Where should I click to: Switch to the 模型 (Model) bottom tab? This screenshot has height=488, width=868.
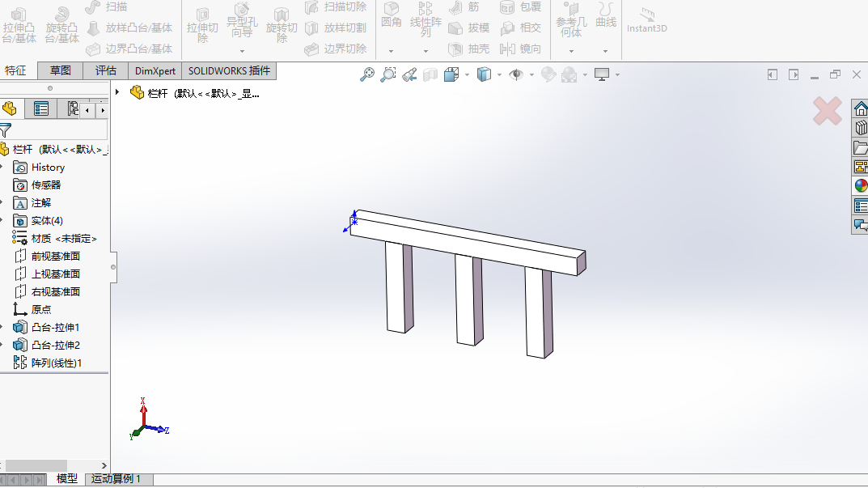click(x=67, y=479)
